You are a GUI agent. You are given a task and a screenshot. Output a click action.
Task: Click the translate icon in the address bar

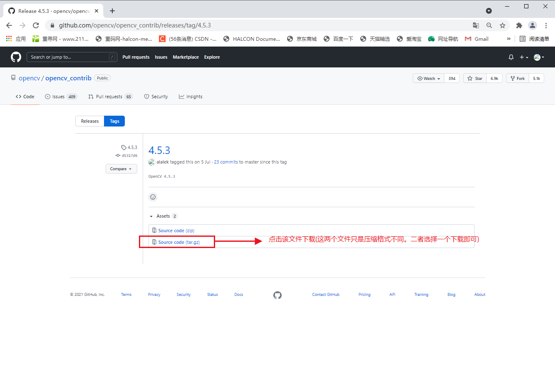tap(476, 25)
